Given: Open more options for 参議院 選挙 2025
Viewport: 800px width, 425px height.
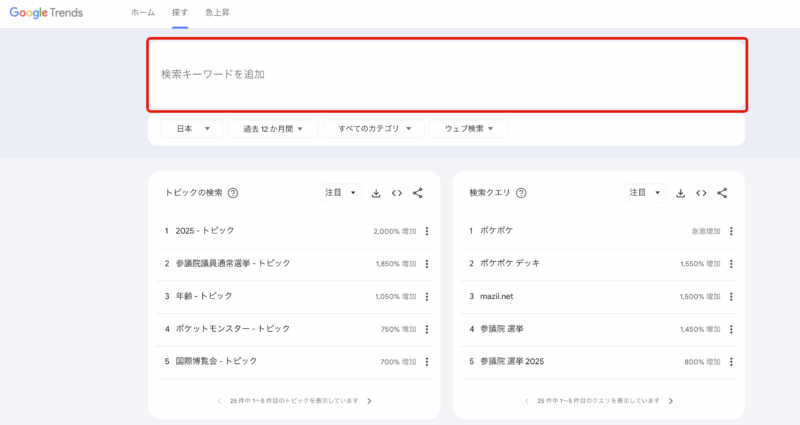Looking at the screenshot, I should click(x=731, y=362).
